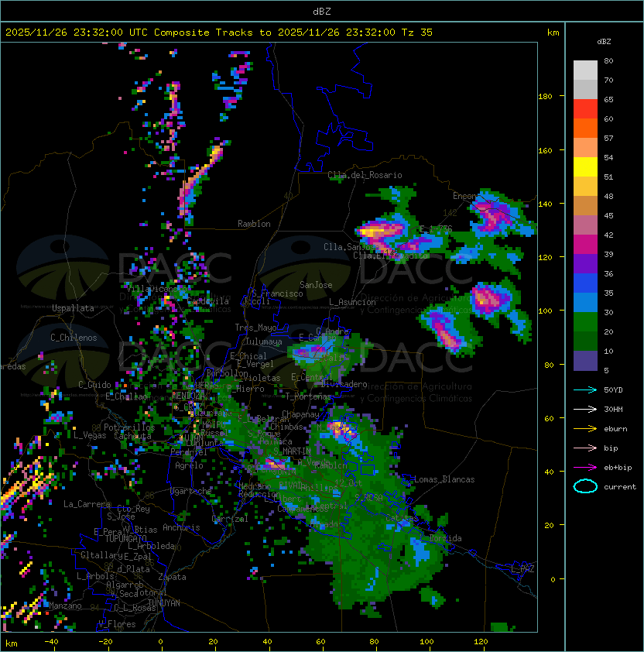644x652 pixels.
Task: Click the '-40' tick on bottom axis
Action: [51, 642]
